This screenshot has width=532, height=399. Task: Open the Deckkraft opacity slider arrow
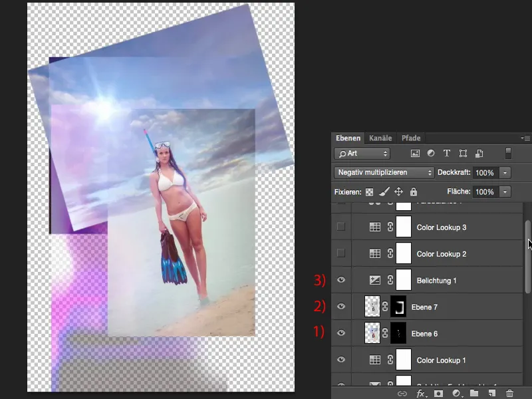[x=505, y=173]
